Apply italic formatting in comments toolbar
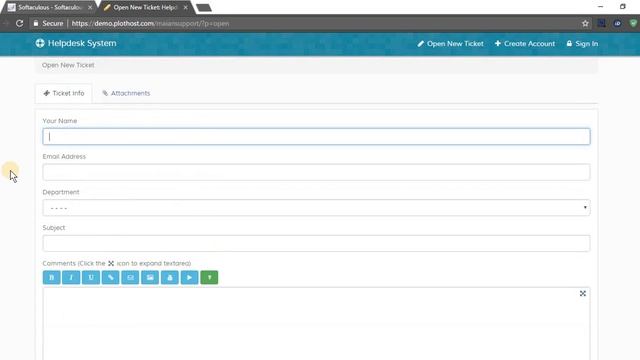 [x=71, y=278]
